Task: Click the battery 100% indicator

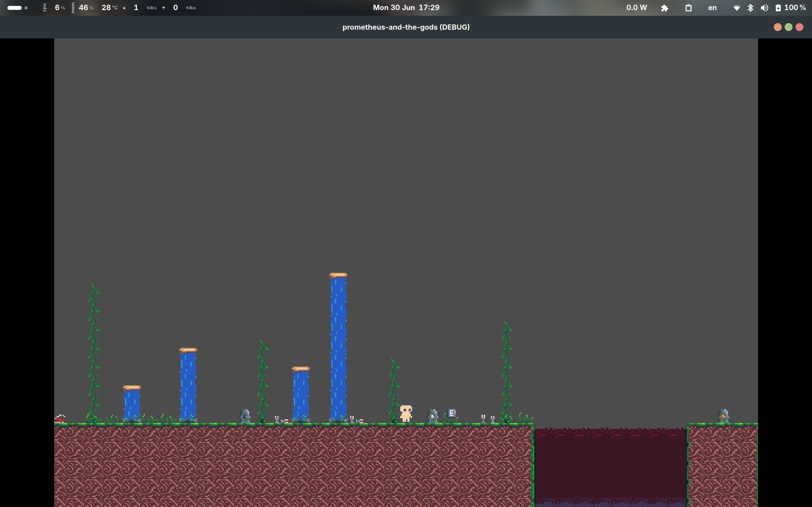Action: [791, 8]
